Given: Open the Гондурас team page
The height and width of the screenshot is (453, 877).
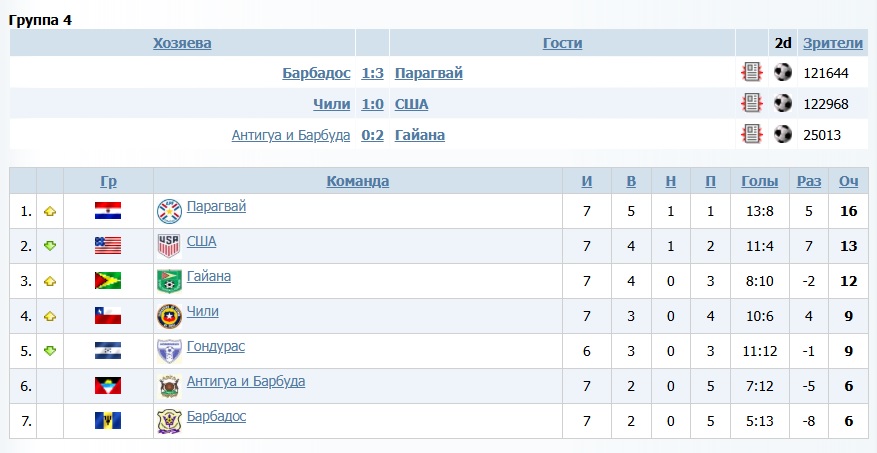Looking at the screenshot, I should coord(215,347).
